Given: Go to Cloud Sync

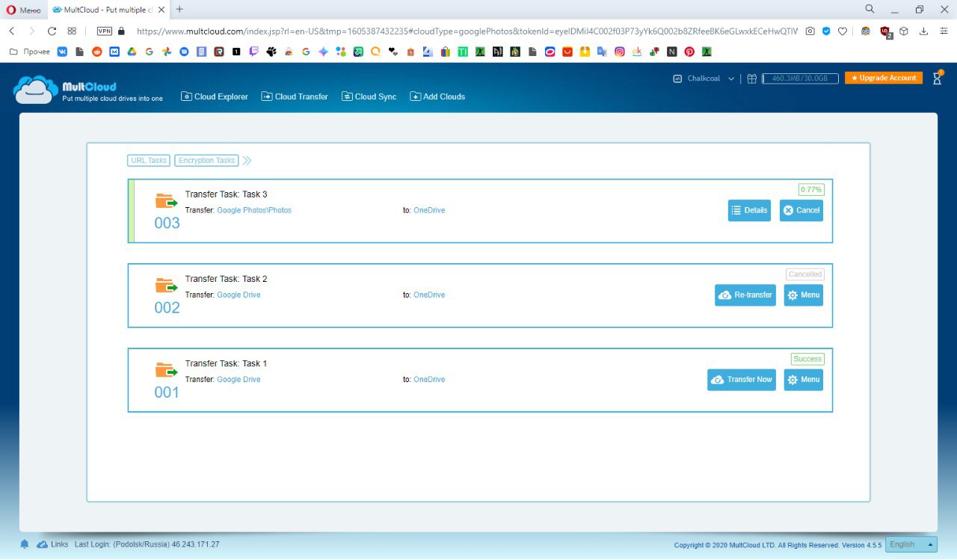Looking at the screenshot, I should (369, 96).
